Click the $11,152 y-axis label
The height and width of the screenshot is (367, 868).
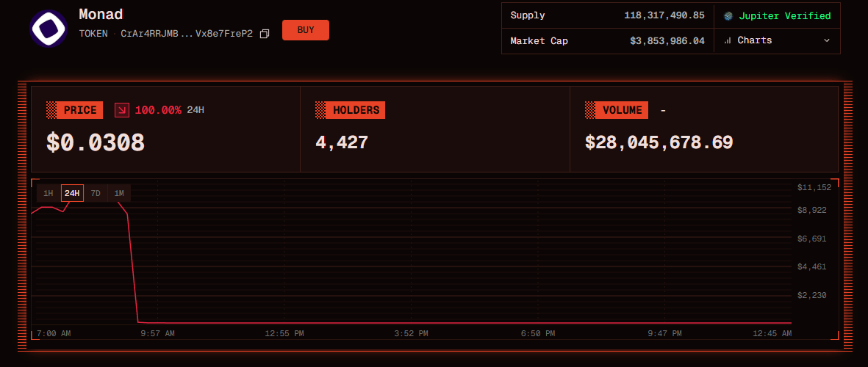tap(814, 187)
